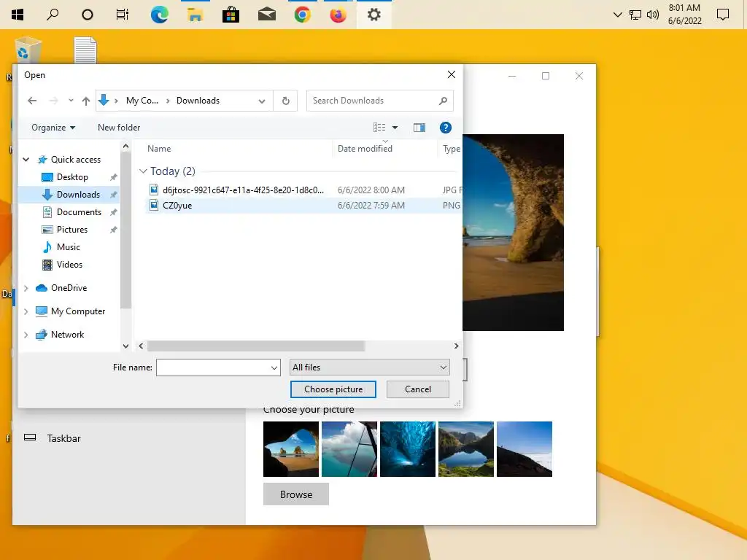
Task: Open Pictures in the navigation pane
Action: [x=72, y=230]
